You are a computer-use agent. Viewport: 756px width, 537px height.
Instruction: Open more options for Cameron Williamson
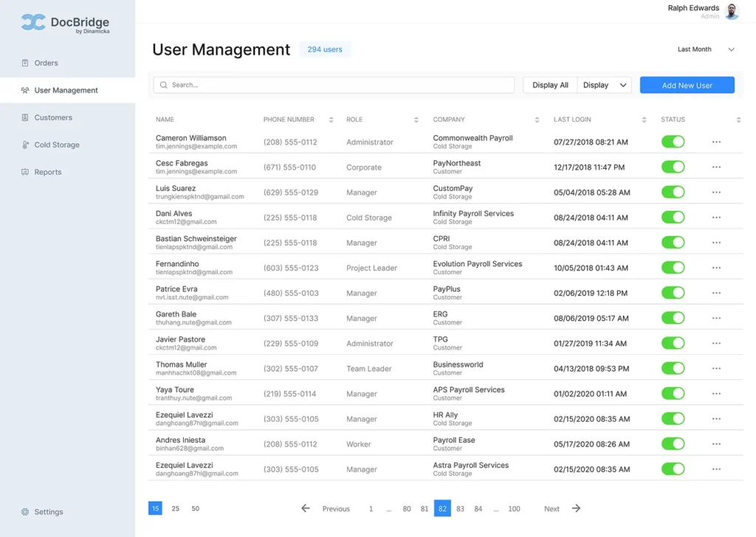pos(716,142)
